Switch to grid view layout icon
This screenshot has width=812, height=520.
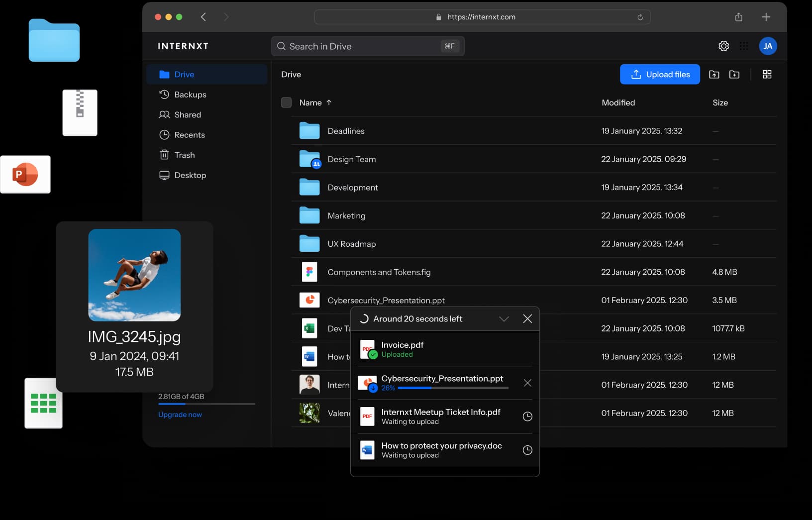click(767, 74)
